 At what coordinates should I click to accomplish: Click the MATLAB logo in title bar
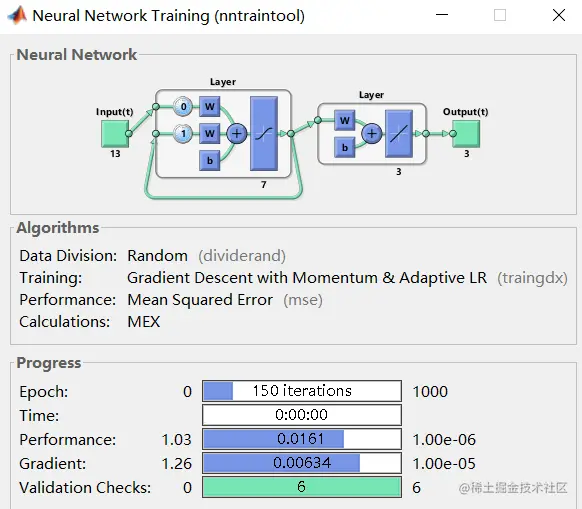tap(17, 15)
